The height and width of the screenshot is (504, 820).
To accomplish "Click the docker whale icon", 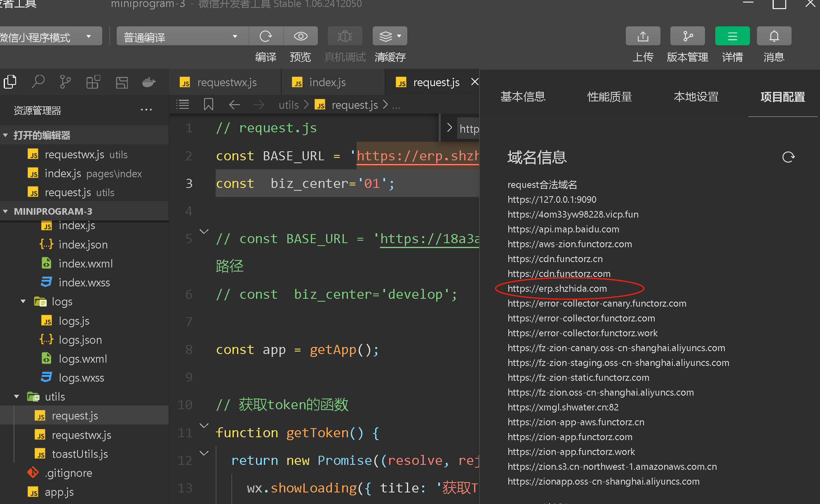I will [149, 82].
